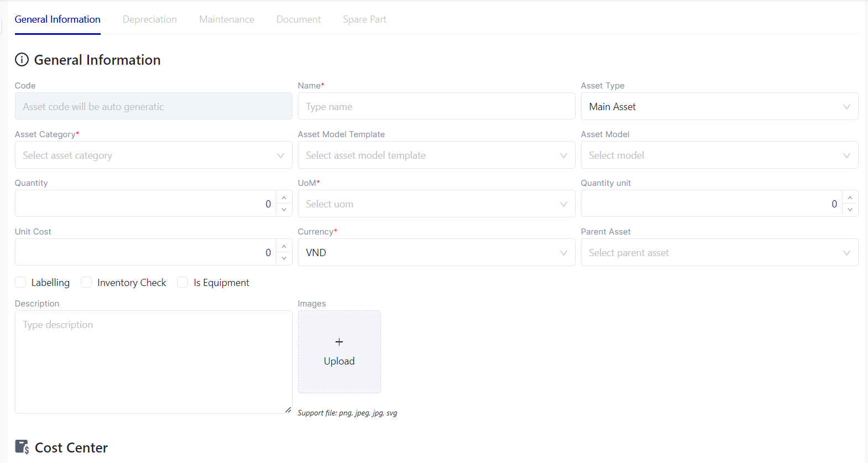
Task: Focus the Name input field
Action: tap(436, 107)
